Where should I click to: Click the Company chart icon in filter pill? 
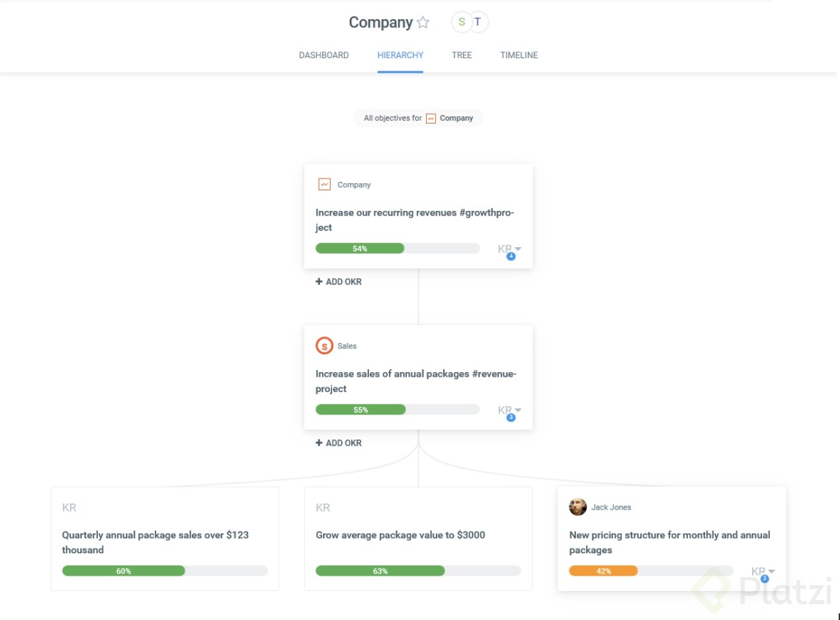431,118
